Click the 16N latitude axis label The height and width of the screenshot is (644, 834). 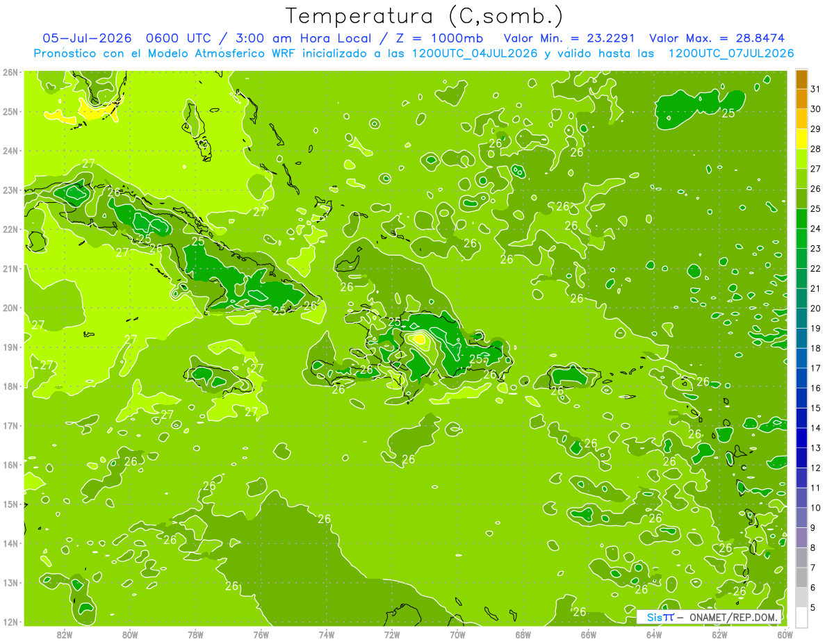click(x=10, y=465)
